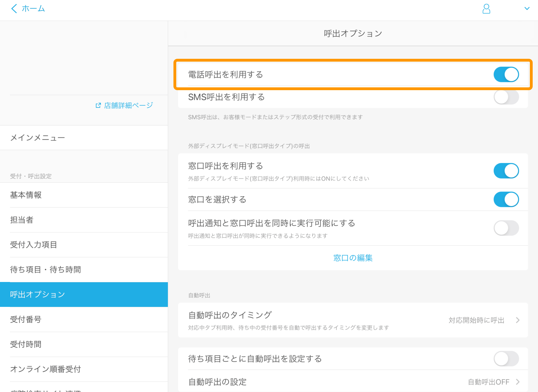Select 自動呼出OFF value
The image size is (538, 392).
click(x=489, y=382)
